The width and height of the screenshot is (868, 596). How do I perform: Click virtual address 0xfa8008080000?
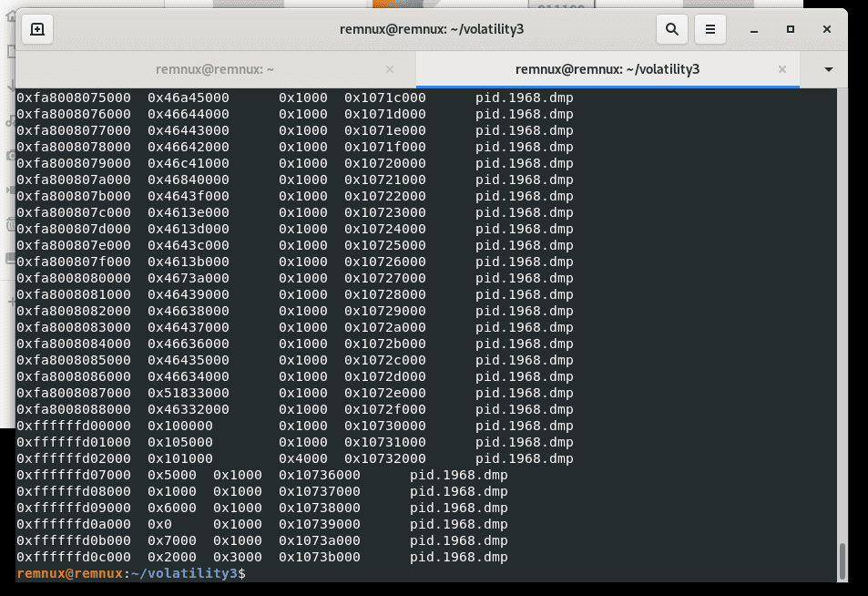74,278
